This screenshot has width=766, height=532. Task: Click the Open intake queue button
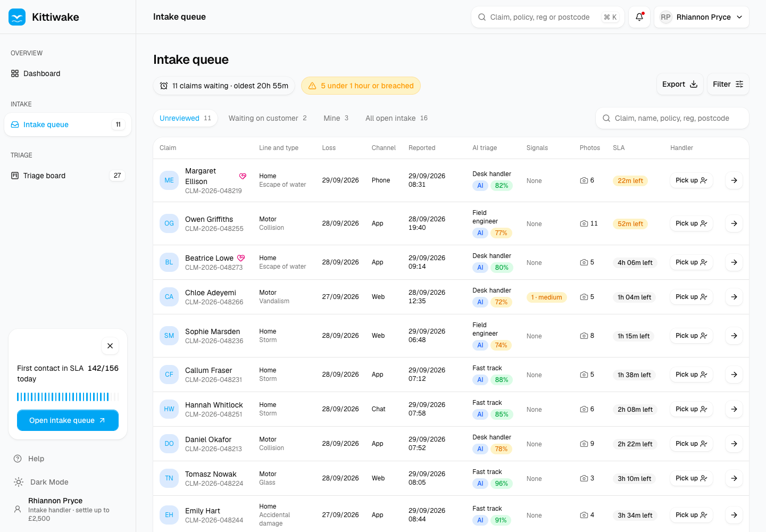(x=68, y=420)
